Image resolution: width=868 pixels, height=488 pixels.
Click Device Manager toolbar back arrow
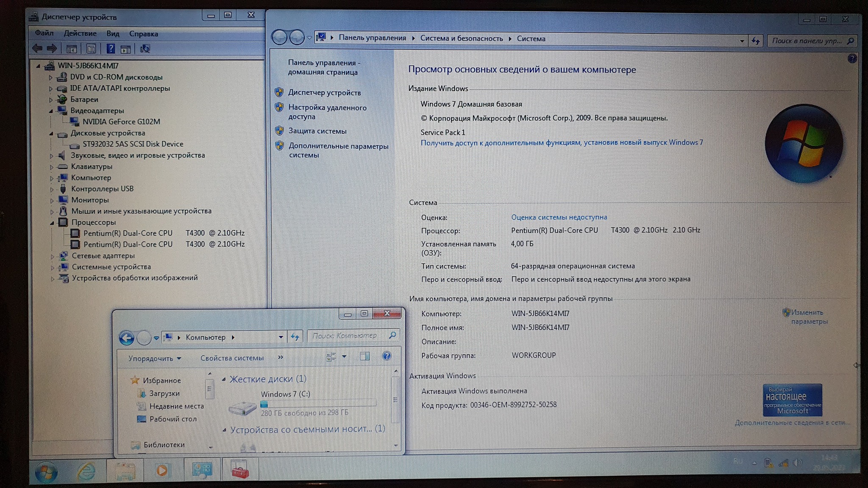pos(37,49)
